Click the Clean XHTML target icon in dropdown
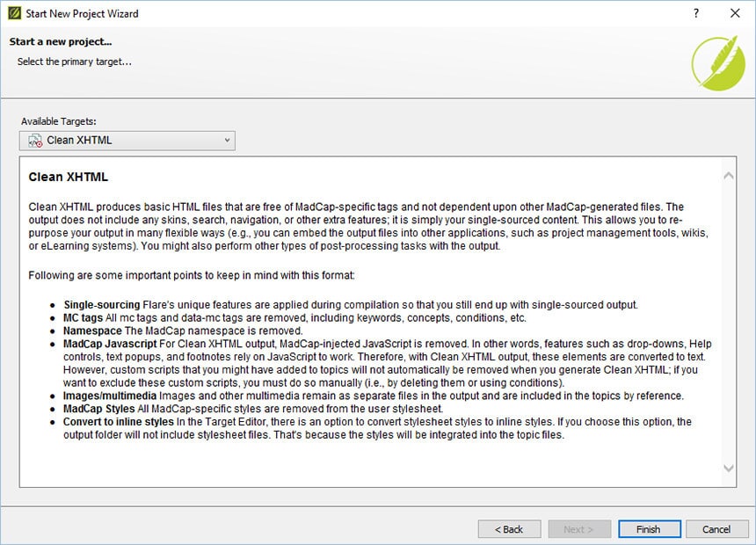756x545 pixels. point(35,141)
